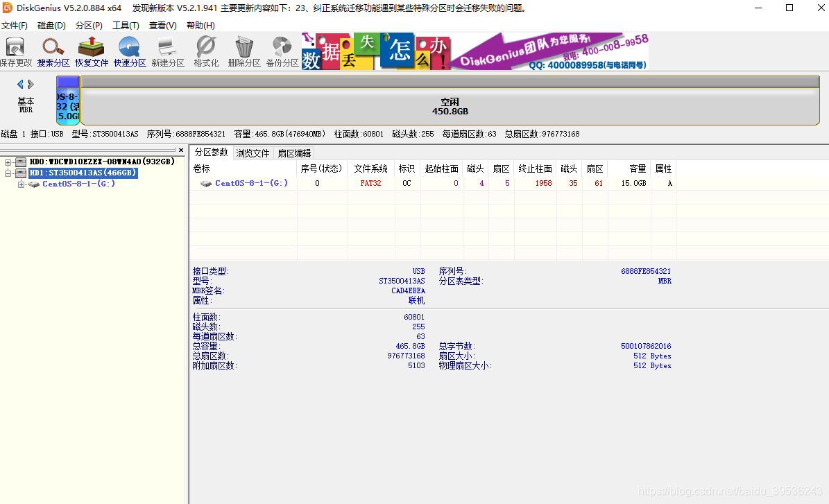This screenshot has height=504, width=829.
Task: Open the Search Partition (搜索分区) tool
Action: (53, 52)
